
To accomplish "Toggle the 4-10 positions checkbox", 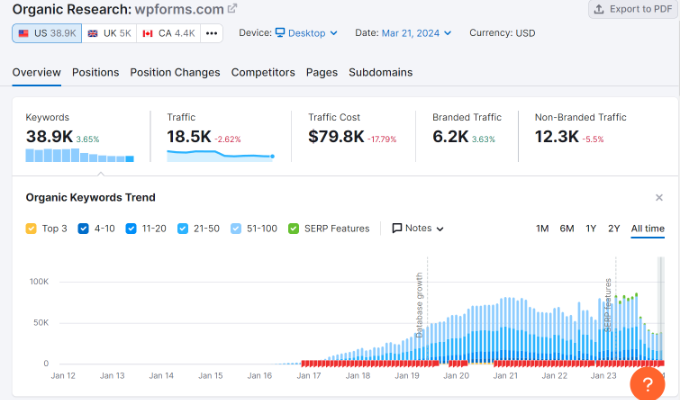I will 84,228.
